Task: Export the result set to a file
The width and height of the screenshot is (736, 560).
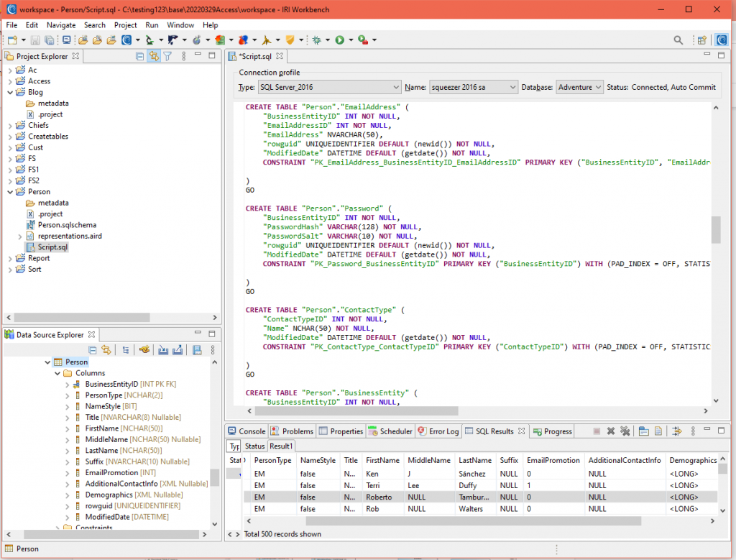Action: coord(658,431)
